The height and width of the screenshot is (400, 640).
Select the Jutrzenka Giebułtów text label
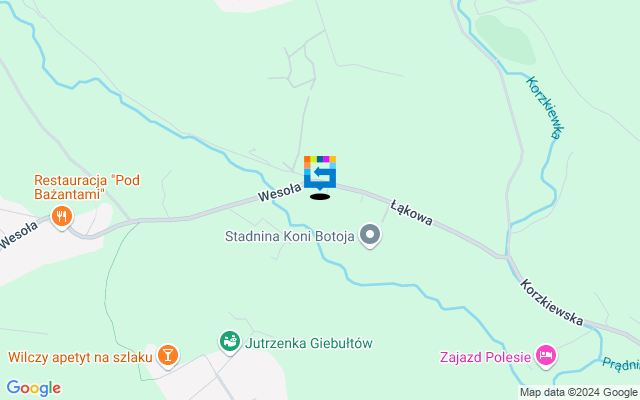click(x=309, y=343)
